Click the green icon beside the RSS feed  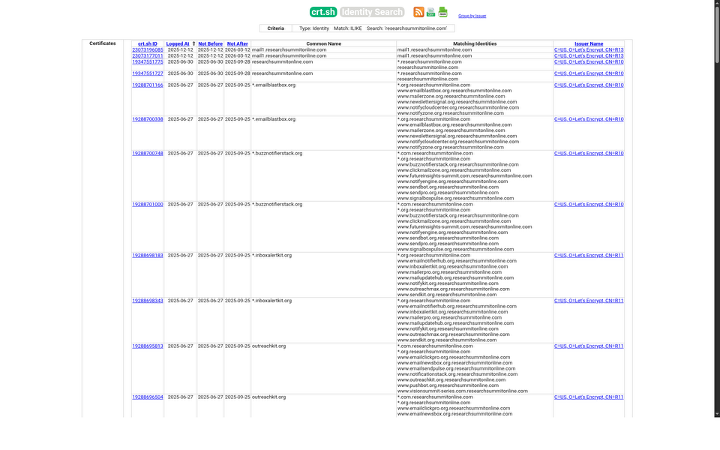(x=430, y=12)
